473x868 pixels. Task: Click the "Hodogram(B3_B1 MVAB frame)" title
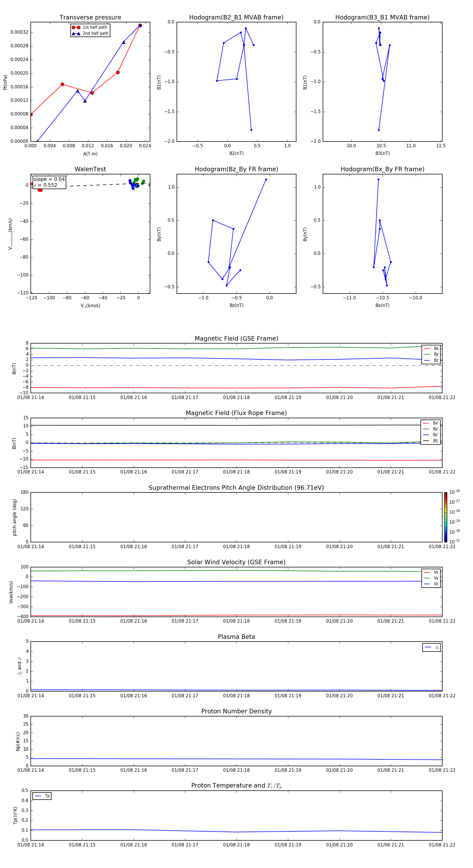382,18
